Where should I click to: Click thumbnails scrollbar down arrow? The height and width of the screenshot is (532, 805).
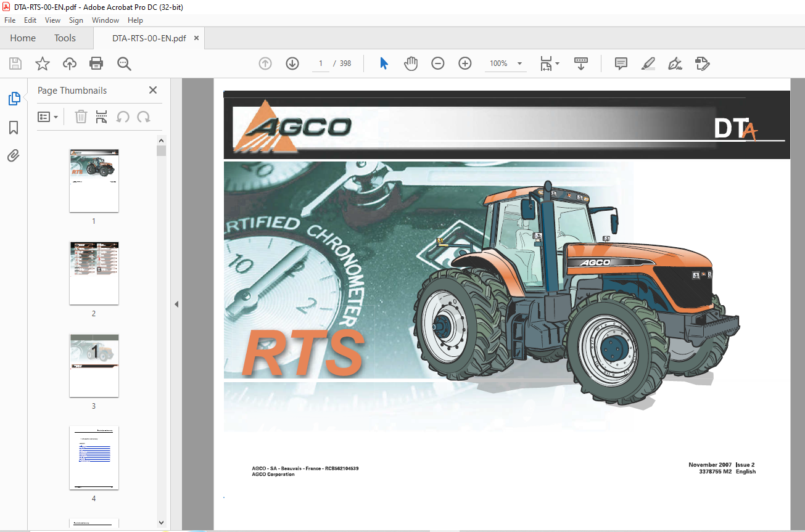point(161,522)
